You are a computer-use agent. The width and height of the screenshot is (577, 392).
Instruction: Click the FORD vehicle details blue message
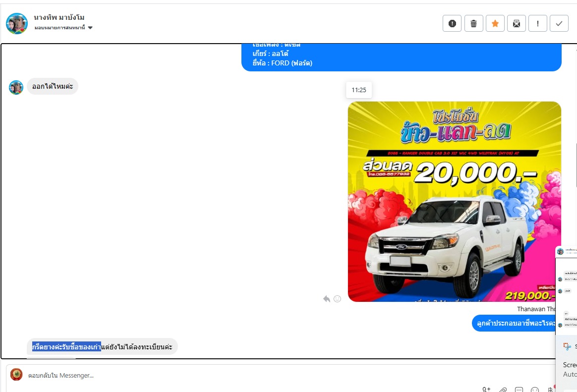[x=401, y=58]
